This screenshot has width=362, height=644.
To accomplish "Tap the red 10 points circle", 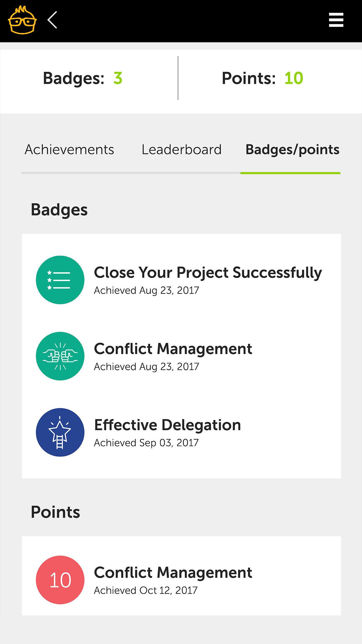I will click(x=60, y=580).
